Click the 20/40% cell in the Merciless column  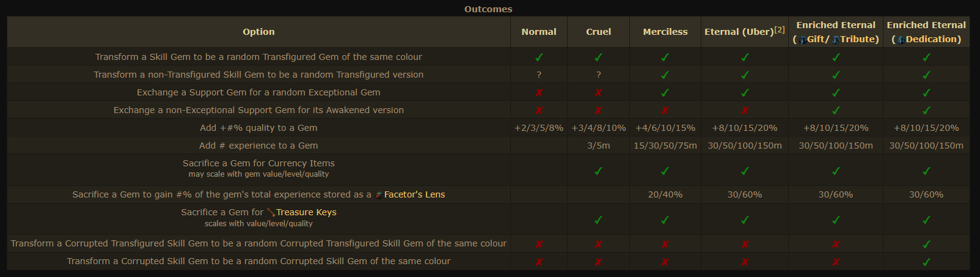click(665, 194)
